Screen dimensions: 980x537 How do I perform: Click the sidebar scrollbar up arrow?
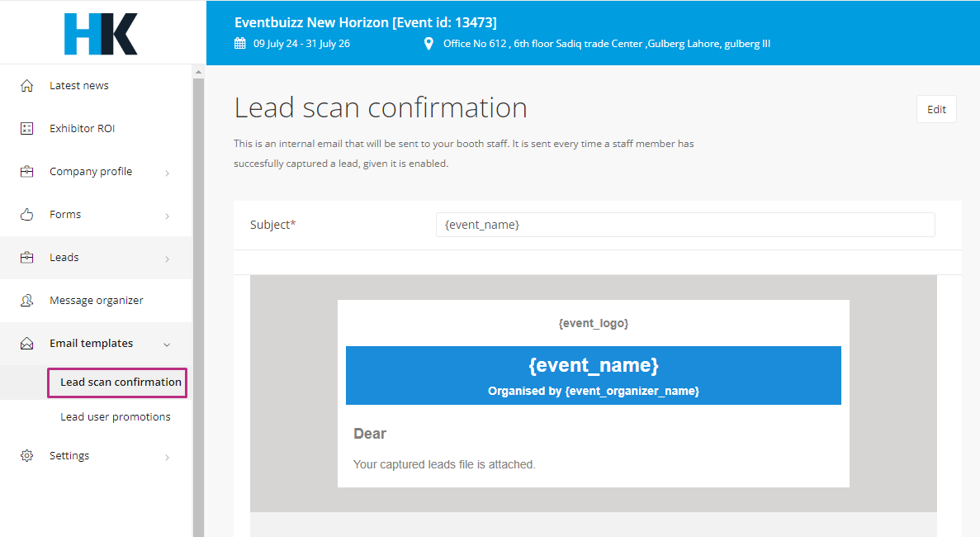point(199,72)
